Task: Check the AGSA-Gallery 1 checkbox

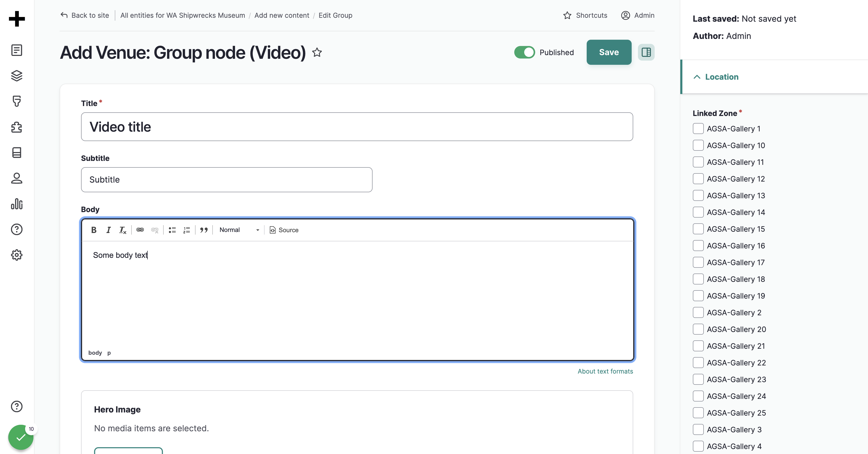Action: (698, 129)
